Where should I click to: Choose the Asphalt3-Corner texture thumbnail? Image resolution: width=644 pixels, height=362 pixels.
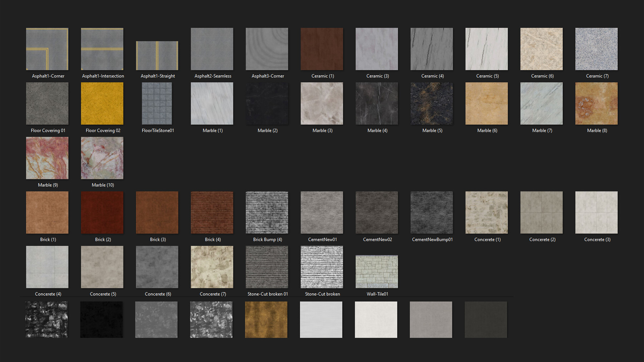coord(267,49)
